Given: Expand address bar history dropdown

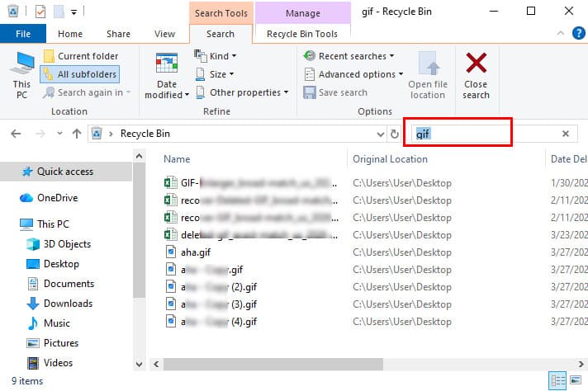Looking at the screenshot, I should (x=380, y=134).
